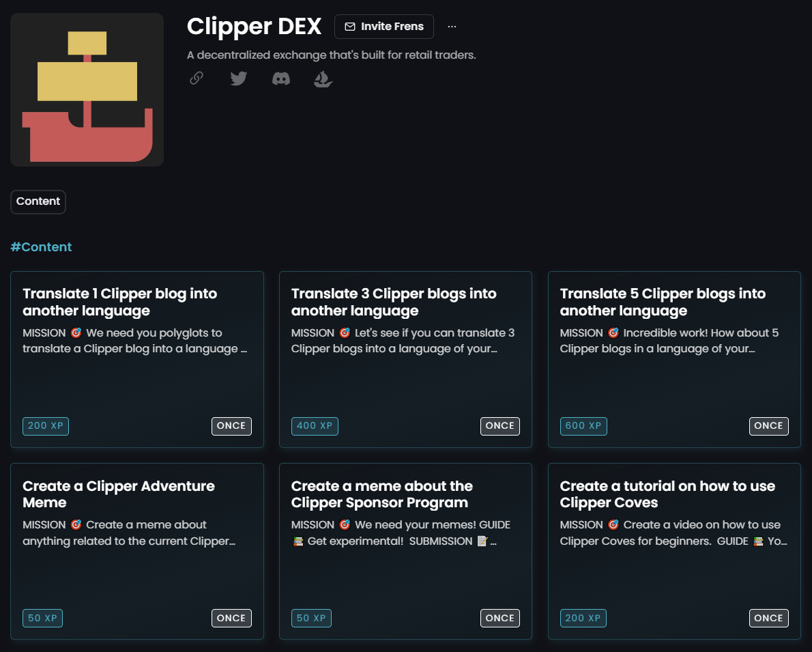Open Clipper's Twitter profile
Image resolution: width=812 pixels, height=652 pixels.
(x=238, y=78)
